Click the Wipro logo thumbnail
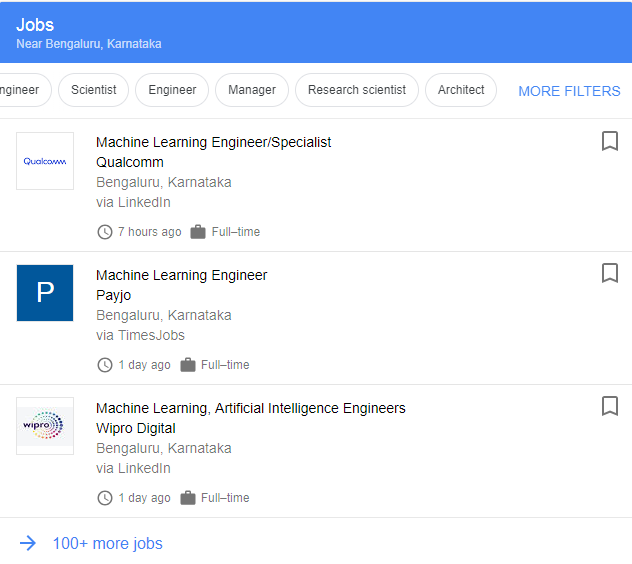This screenshot has height=564, width=632. pyautogui.click(x=45, y=426)
